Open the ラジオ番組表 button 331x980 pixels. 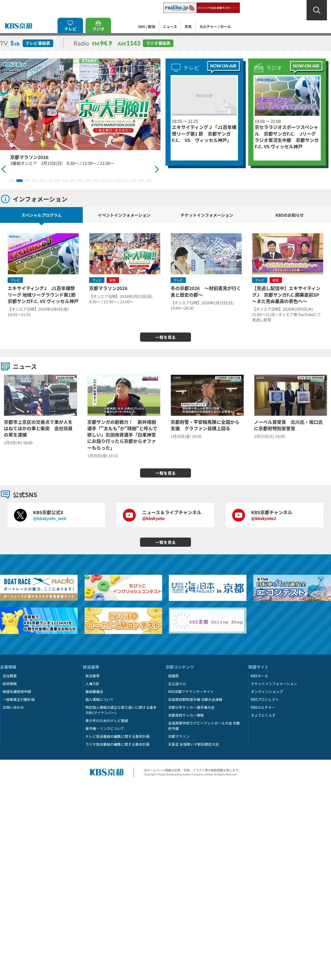158,43
